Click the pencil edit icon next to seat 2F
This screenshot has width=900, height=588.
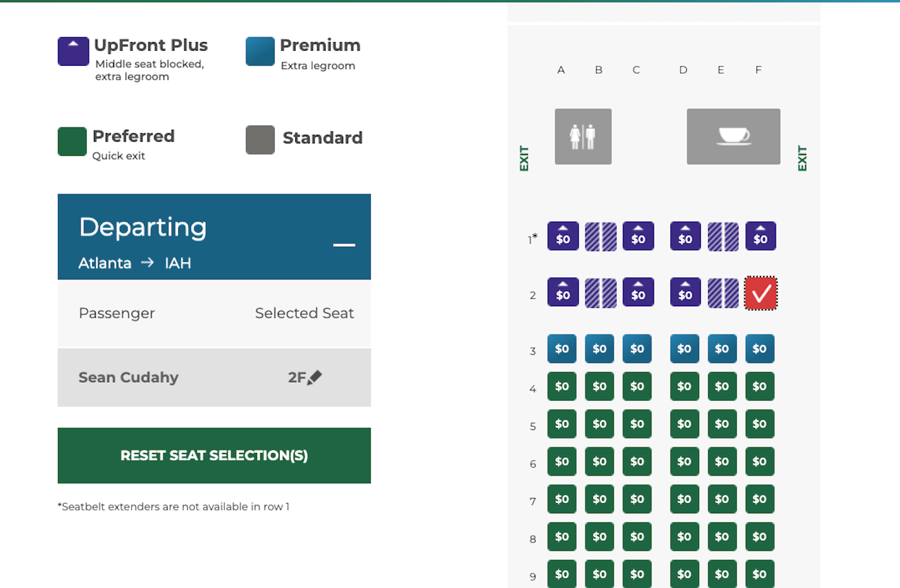315,377
